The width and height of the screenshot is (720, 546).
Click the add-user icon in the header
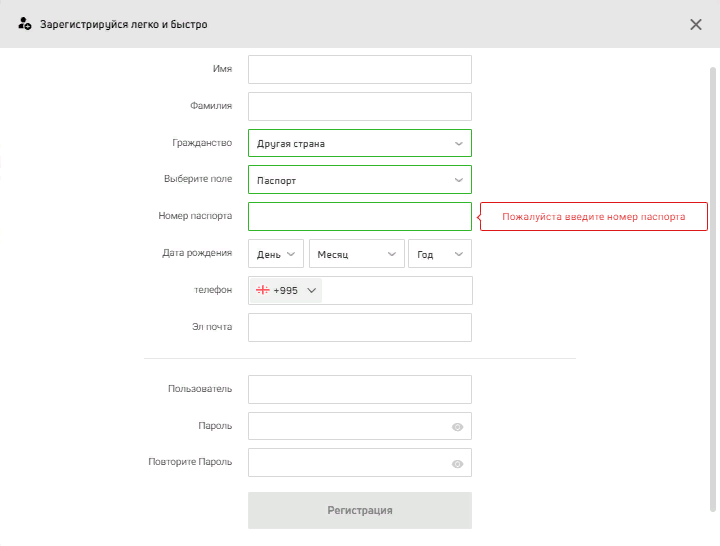(25, 24)
